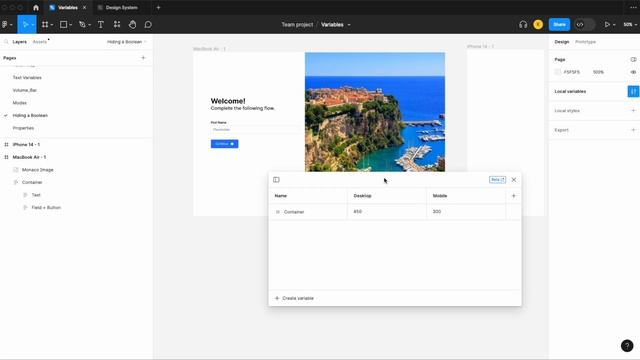Image resolution: width=640 pixels, height=360 pixels.
Task: Switch to the Assets tab
Action: coord(40,42)
